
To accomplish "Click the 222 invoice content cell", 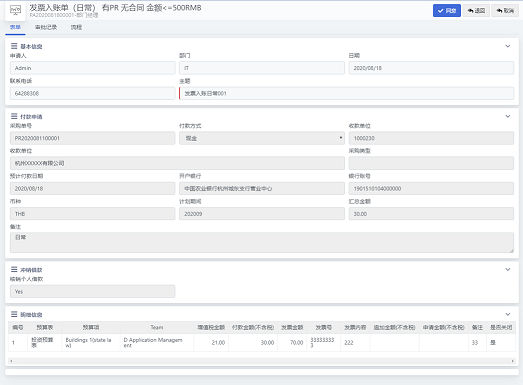I will [355, 343].
